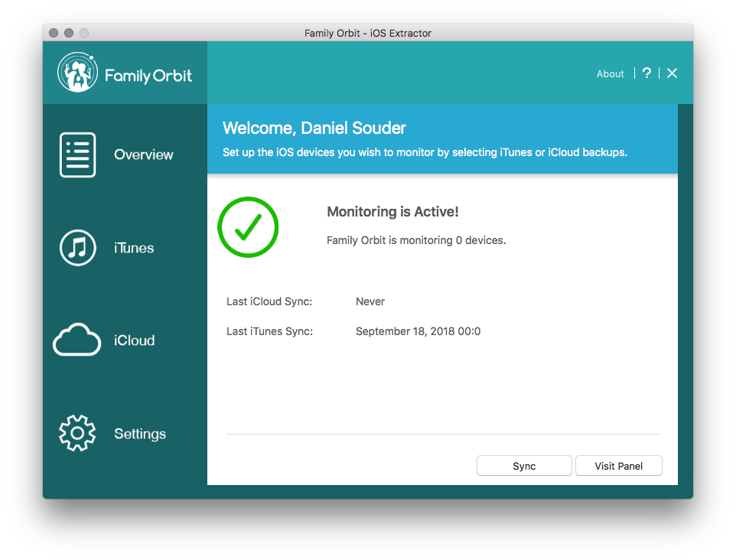Click the iCloud cloud icon
736x560 pixels.
77,340
